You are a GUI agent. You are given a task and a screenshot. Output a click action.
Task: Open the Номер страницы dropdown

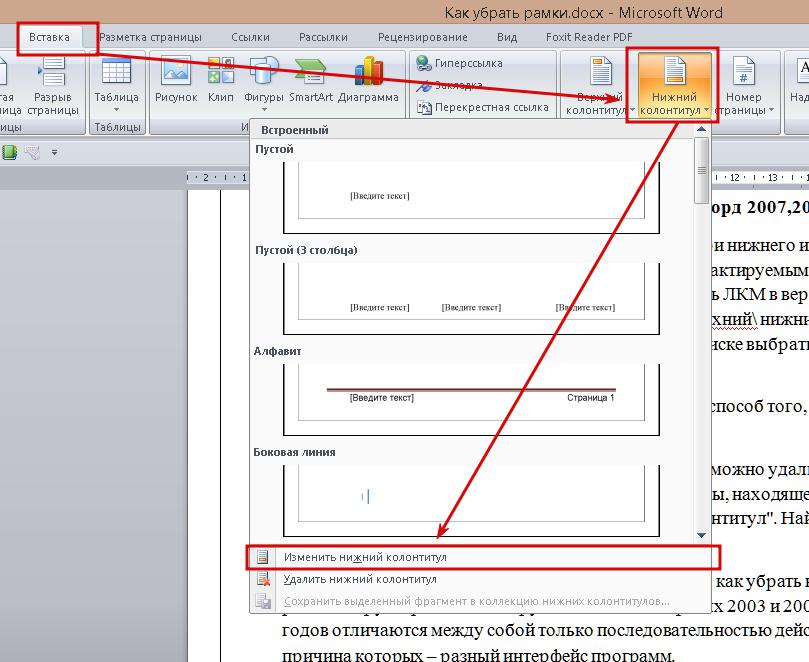pyautogui.click(x=743, y=86)
